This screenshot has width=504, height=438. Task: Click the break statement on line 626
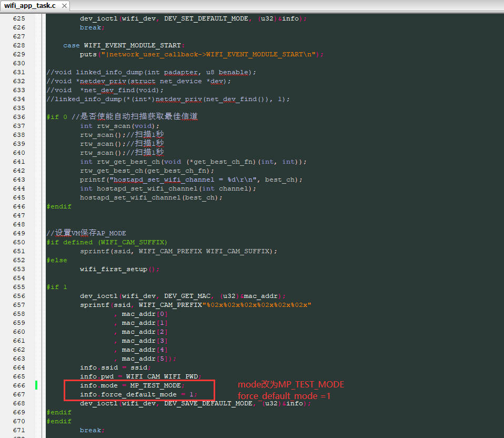click(x=92, y=28)
